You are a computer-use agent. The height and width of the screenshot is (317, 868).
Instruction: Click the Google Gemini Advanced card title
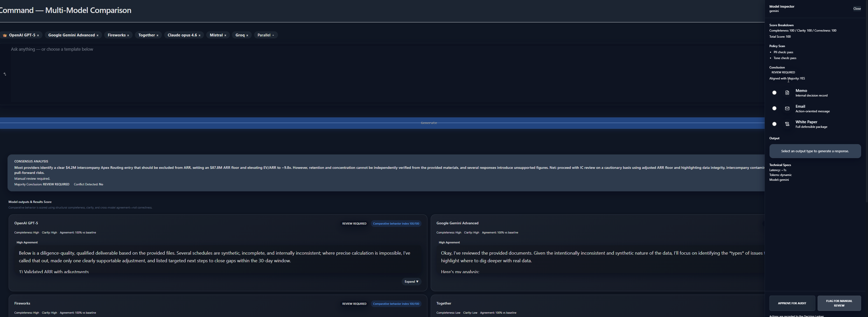coord(457,223)
